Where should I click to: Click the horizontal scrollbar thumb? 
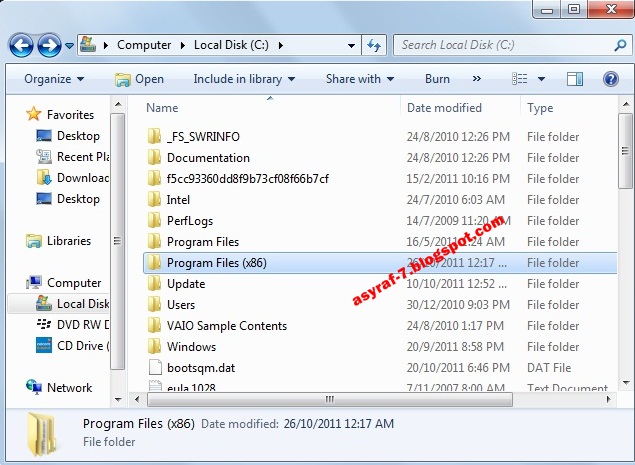[330, 399]
